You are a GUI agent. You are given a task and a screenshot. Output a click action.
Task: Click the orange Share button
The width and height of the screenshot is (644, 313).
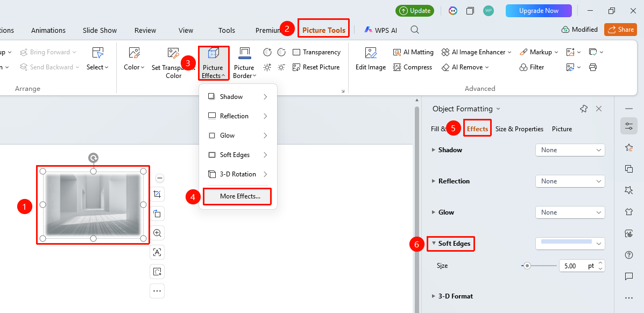point(620,30)
